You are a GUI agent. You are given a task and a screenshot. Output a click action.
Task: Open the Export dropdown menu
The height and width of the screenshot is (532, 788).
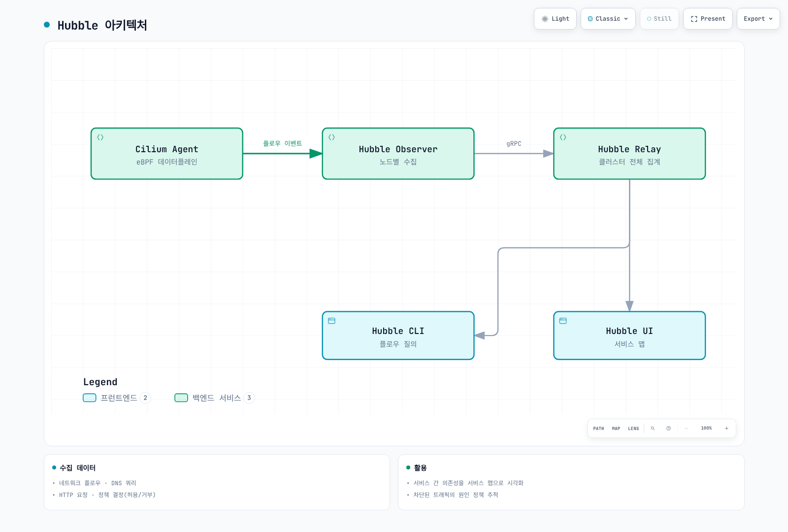click(x=758, y=19)
